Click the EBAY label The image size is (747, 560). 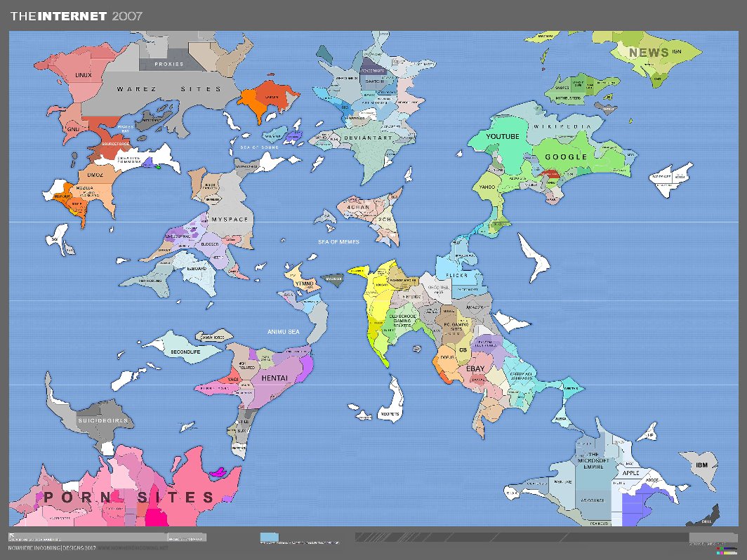pos(475,368)
